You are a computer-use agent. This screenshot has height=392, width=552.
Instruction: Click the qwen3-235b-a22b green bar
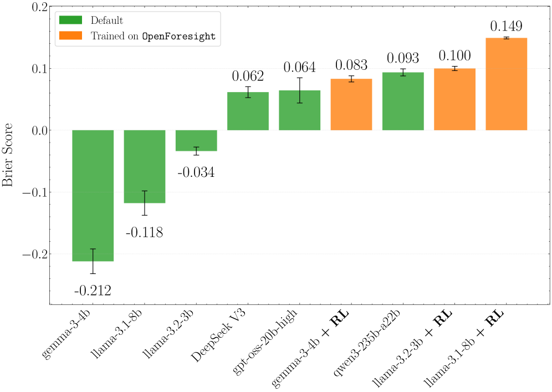(403, 101)
